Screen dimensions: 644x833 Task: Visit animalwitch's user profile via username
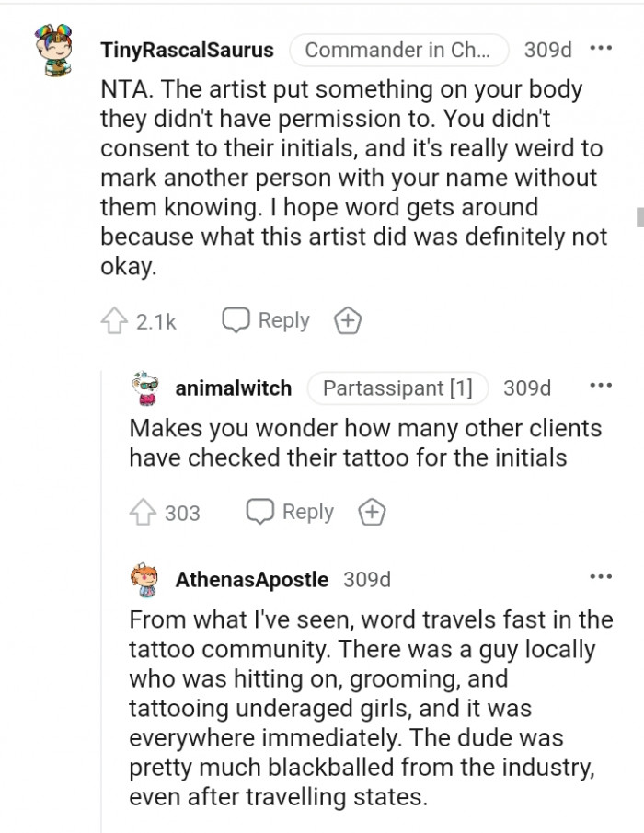233,388
